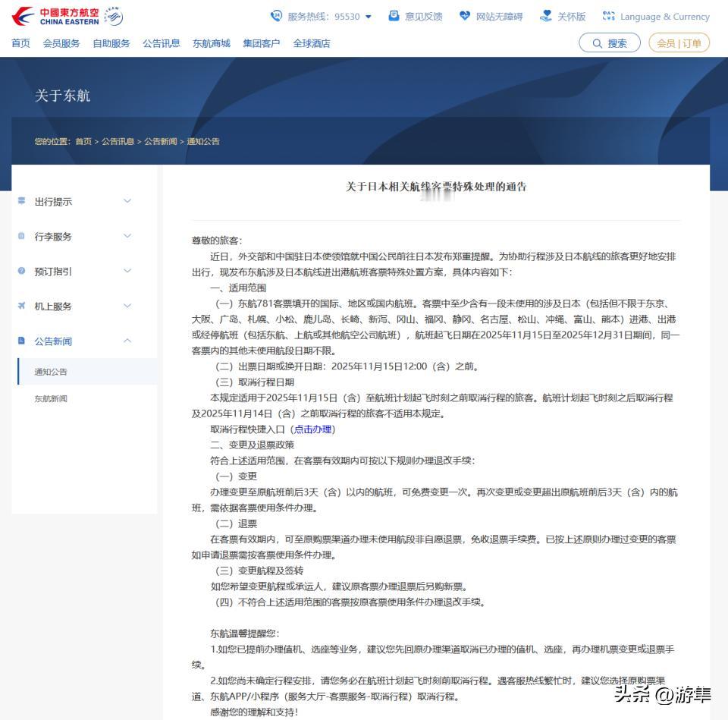Image resolution: width=728 pixels, height=720 pixels.
Task: Click the China Eastern logo
Action: pos(55,16)
